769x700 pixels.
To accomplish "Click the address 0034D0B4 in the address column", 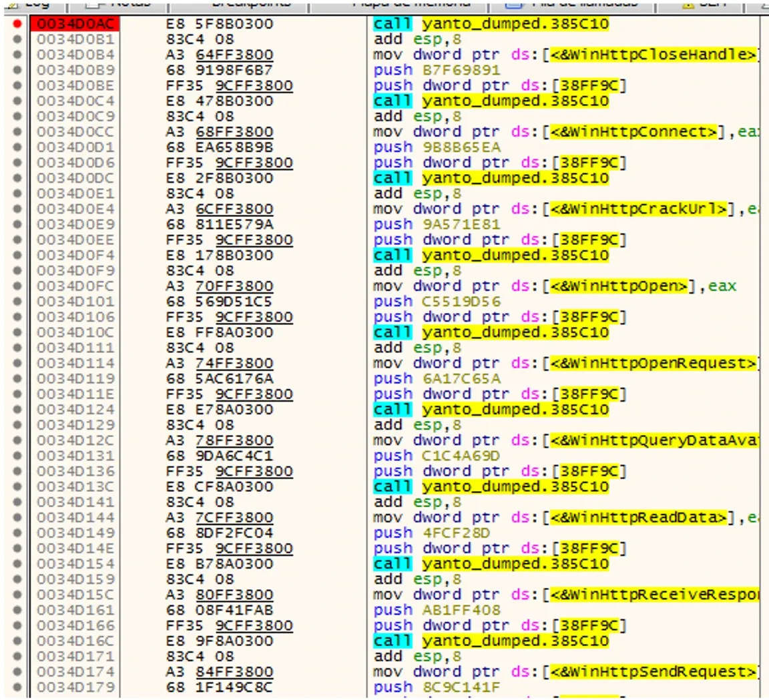I will tap(75, 55).
